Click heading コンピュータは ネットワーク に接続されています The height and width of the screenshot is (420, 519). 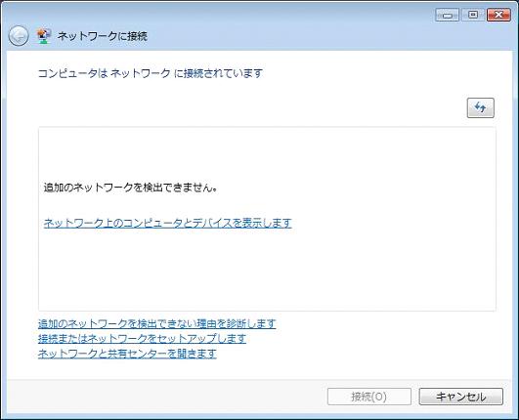(151, 73)
